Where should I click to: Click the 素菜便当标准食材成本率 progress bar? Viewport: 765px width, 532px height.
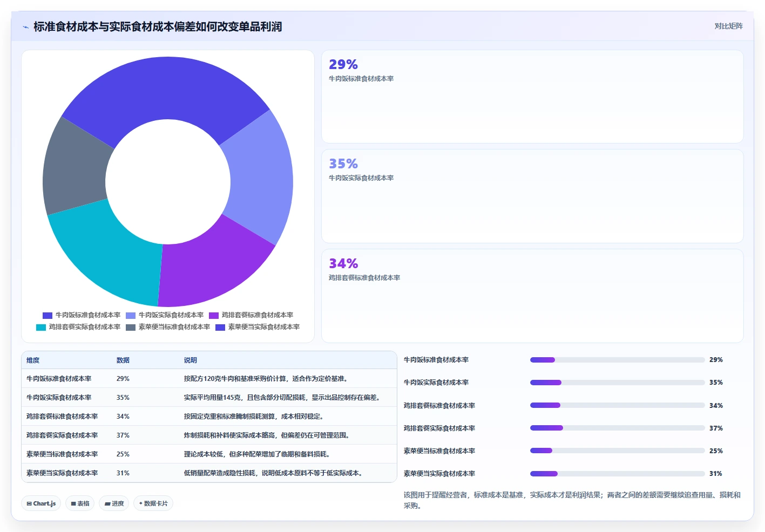[x=617, y=451]
